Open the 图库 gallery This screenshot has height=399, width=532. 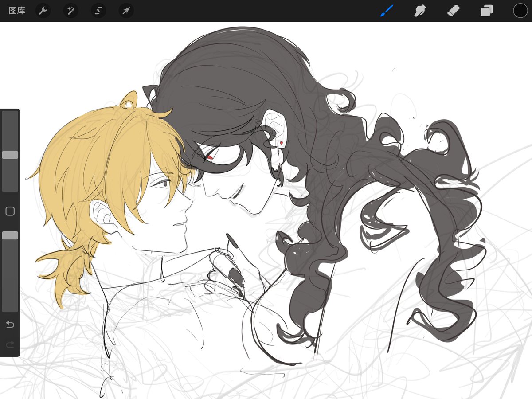coord(17,11)
